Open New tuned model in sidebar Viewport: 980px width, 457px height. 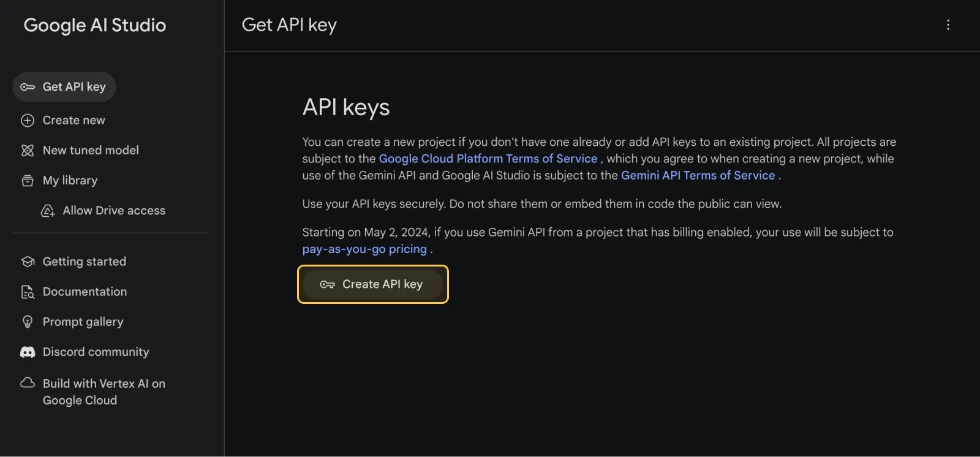(x=80, y=151)
